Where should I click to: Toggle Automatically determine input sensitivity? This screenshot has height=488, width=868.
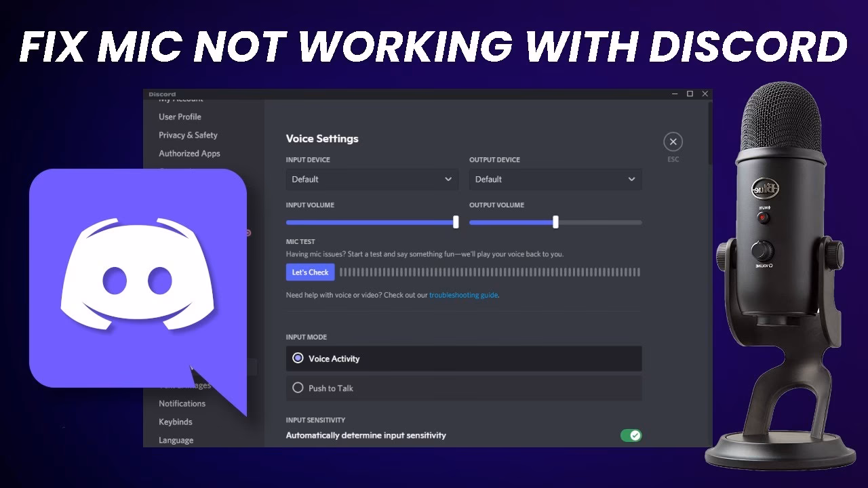631,435
